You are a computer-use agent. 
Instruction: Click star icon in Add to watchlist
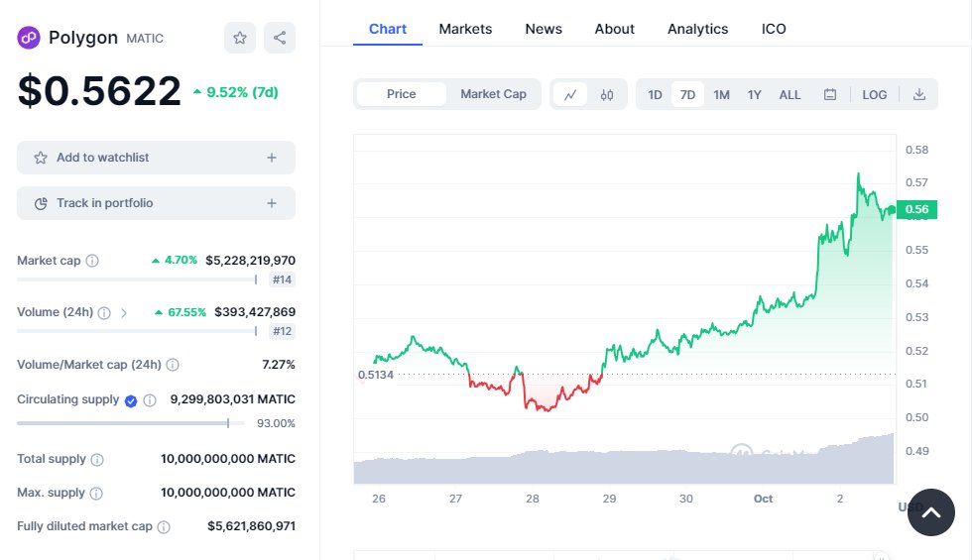coord(41,158)
